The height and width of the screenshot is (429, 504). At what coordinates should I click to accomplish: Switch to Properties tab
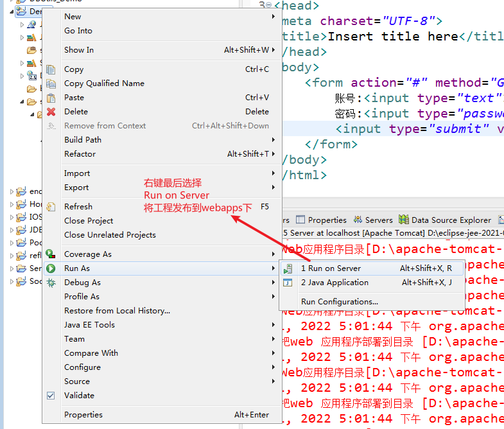322,220
